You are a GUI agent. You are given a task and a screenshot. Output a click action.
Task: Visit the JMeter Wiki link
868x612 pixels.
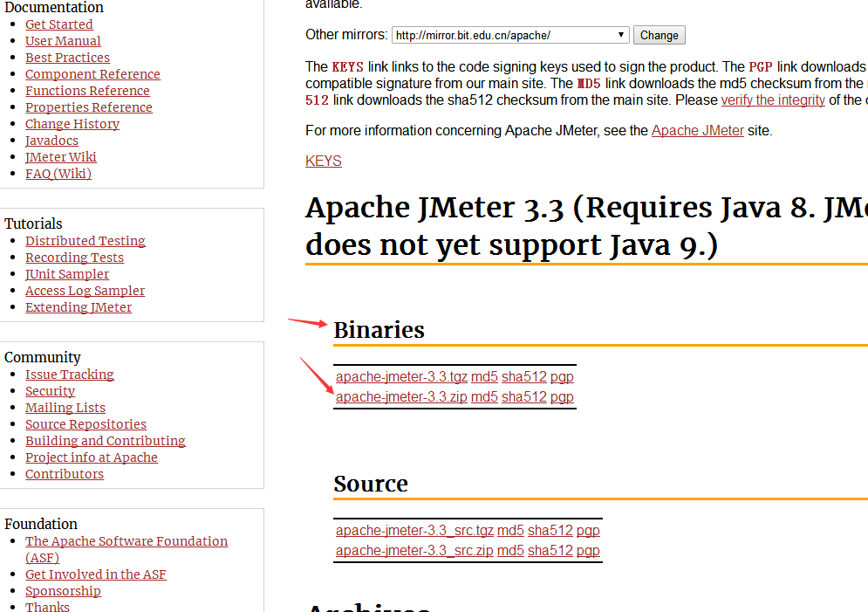(x=61, y=157)
